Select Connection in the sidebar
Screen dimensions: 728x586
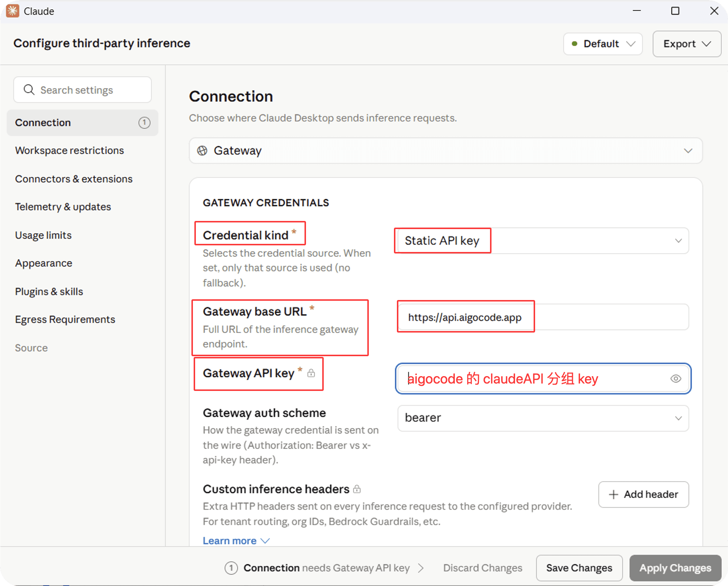[82, 123]
